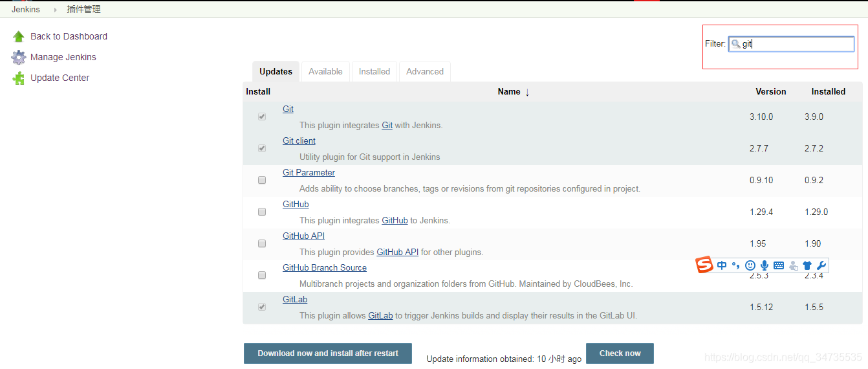The image size is (868, 369).
Task: Open the Jenkins breadcrumb link
Action: (x=26, y=10)
